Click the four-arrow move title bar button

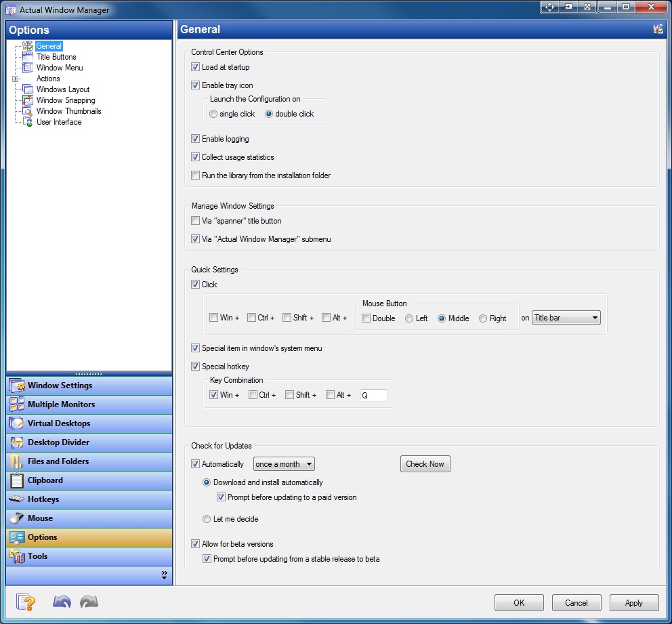point(550,7)
